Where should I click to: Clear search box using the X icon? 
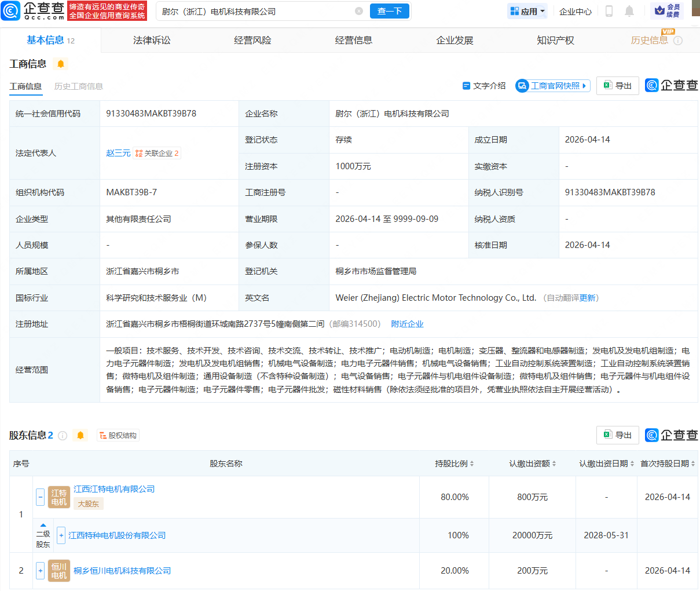359,11
